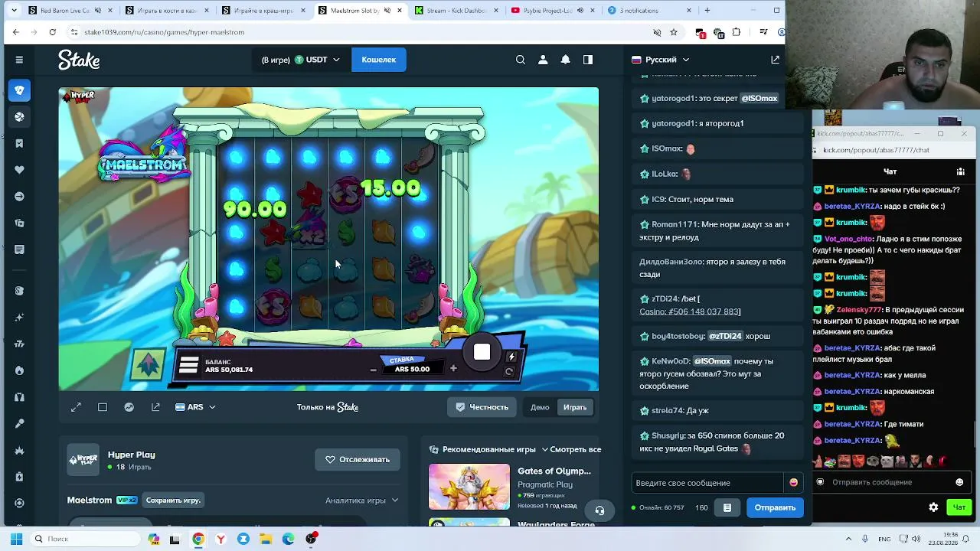Open Kick chat settings gear
Image resolution: width=980 pixels, height=551 pixels.
coord(933,507)
